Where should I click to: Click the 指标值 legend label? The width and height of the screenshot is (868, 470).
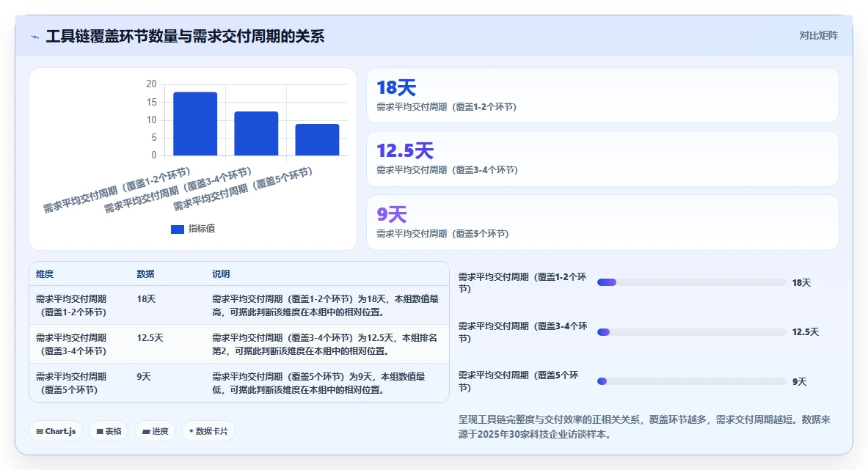pyautogui.click(x=202, y=229)
